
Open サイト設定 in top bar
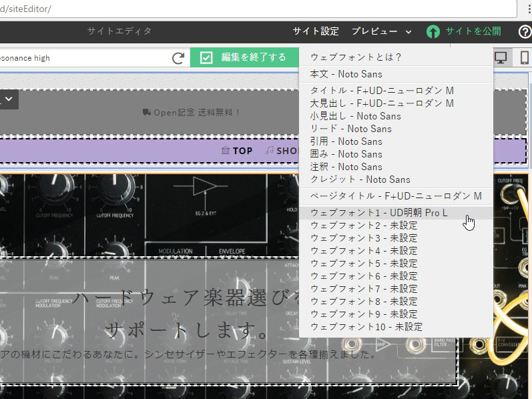point(316,31)
